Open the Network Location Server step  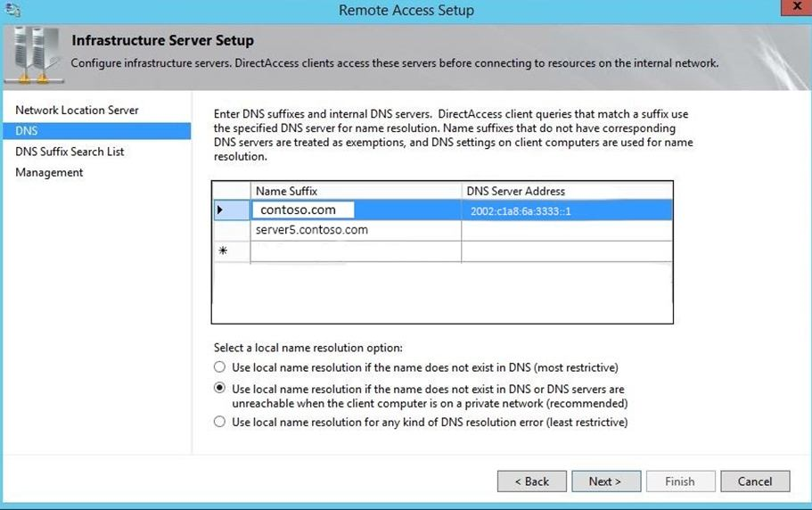pyautogui.click(x=77, y=111)
